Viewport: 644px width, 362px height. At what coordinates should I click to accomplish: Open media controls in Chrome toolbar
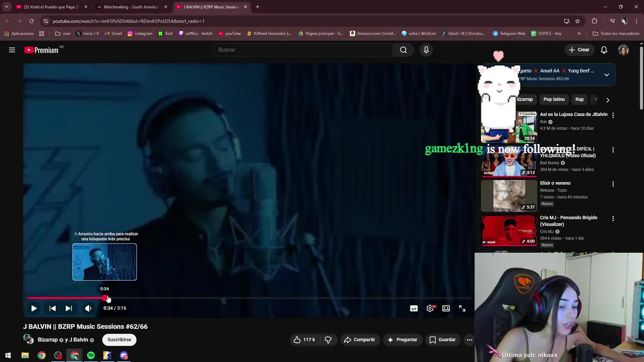pos(612,21)
